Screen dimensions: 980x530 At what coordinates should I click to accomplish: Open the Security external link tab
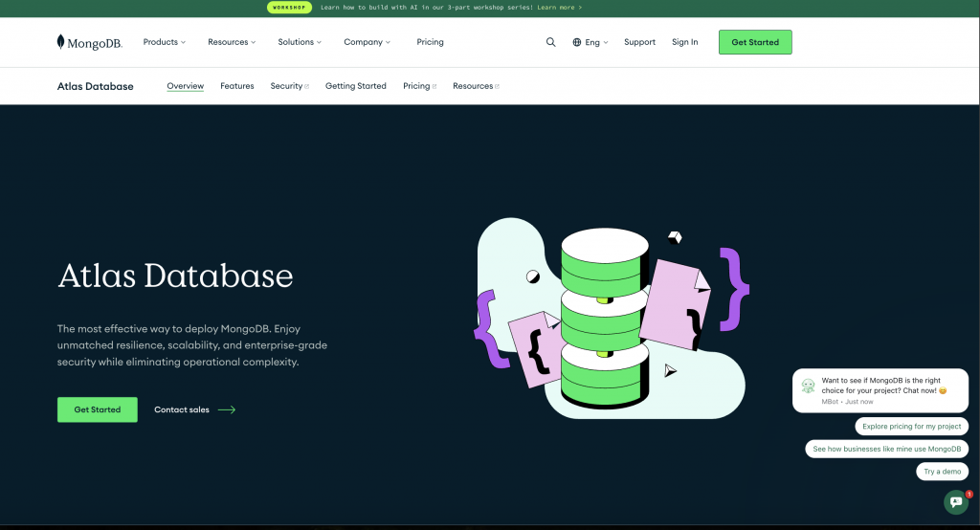pos(289,86)
